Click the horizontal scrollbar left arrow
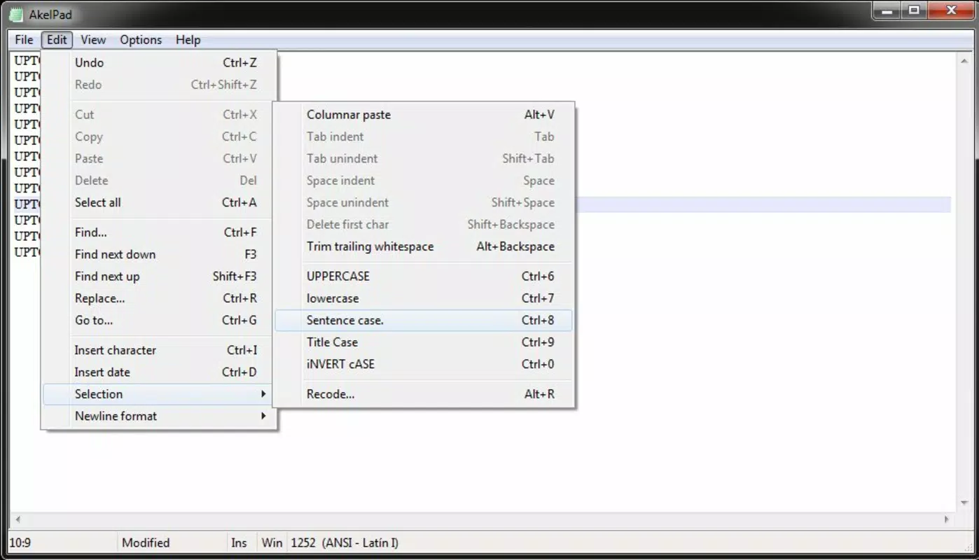The height and width of the screenshot is (560, 979). [18, 519]
